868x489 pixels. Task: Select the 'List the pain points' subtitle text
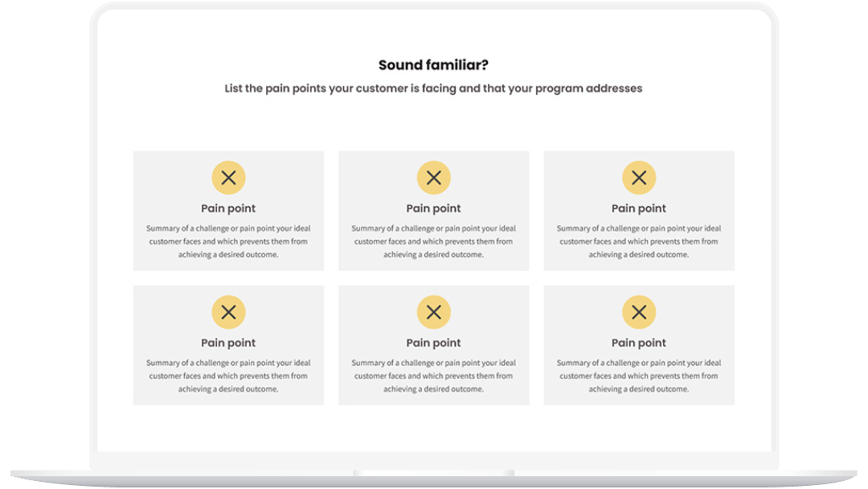tap(433, 88)
